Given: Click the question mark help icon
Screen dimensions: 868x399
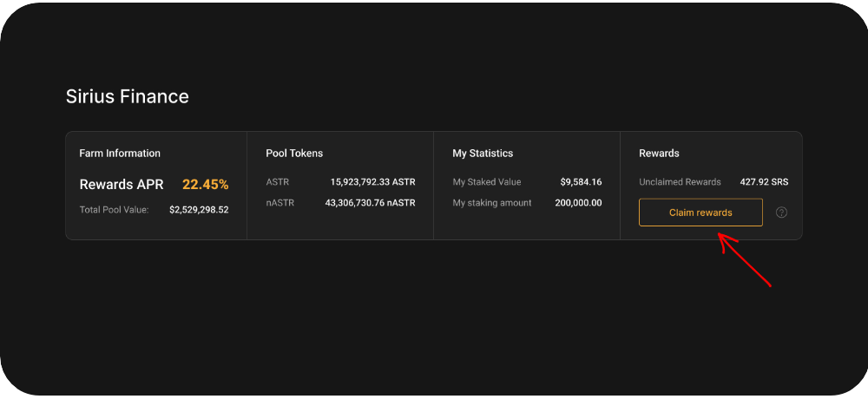Looking at the screenshot, I should [781, 213].
